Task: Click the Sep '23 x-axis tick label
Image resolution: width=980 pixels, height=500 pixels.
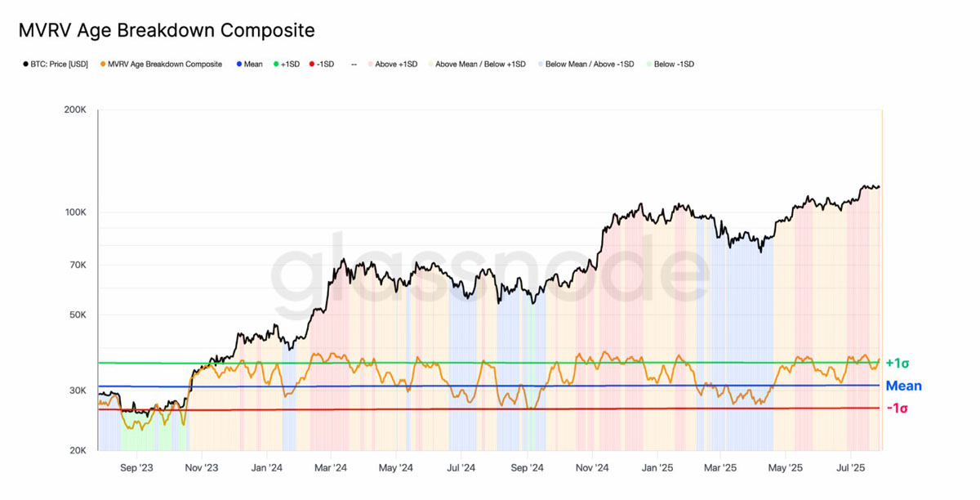Action: coord(136,468)
